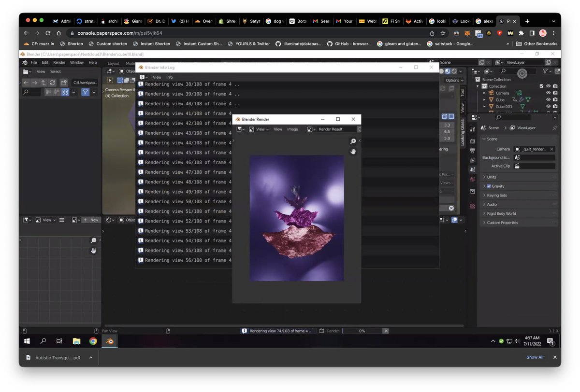Clear the quilt_render camera assignment with X button
Viewport: 580px width, 392px height.
[x=551, y=149]
